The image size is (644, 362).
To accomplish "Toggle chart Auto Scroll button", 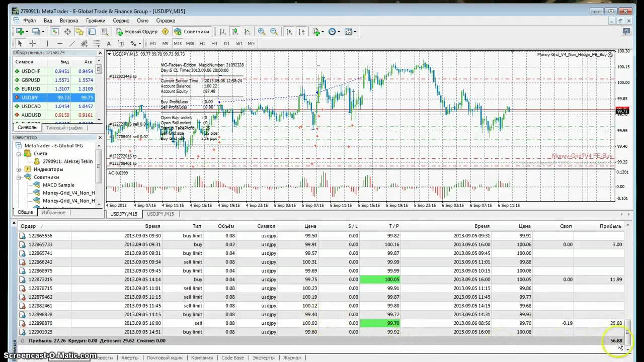I will (x=289, y=31).
